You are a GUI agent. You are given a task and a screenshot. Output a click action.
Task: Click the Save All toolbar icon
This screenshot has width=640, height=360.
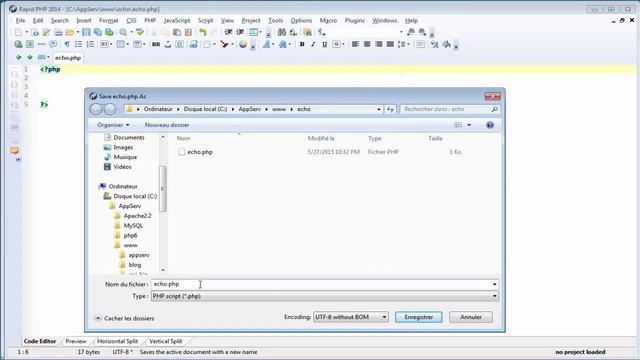tap(98, 32)
